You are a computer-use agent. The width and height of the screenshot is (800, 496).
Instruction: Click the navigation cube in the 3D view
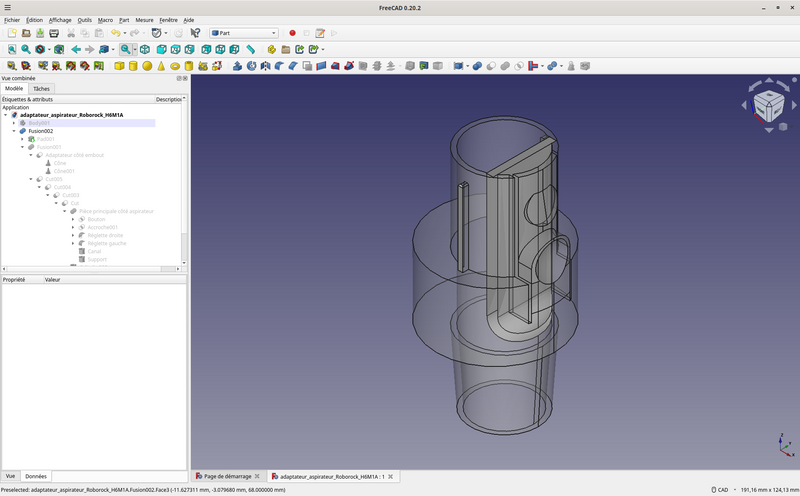point(768,104)
